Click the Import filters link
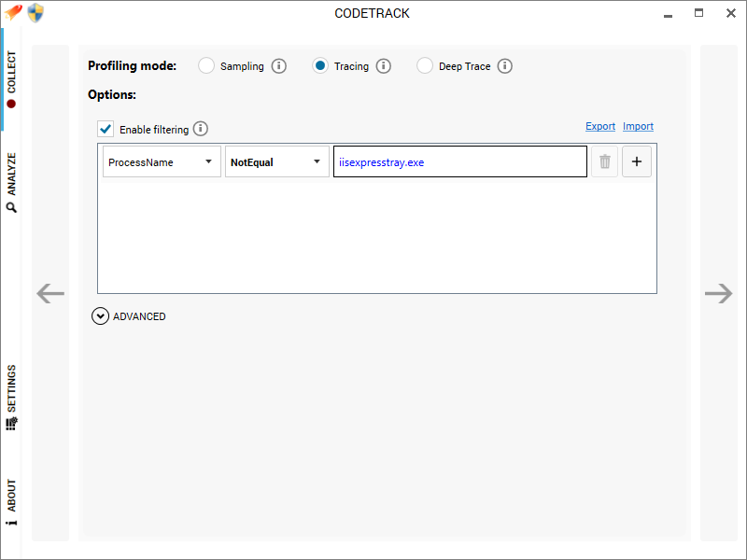 point(638,126)
